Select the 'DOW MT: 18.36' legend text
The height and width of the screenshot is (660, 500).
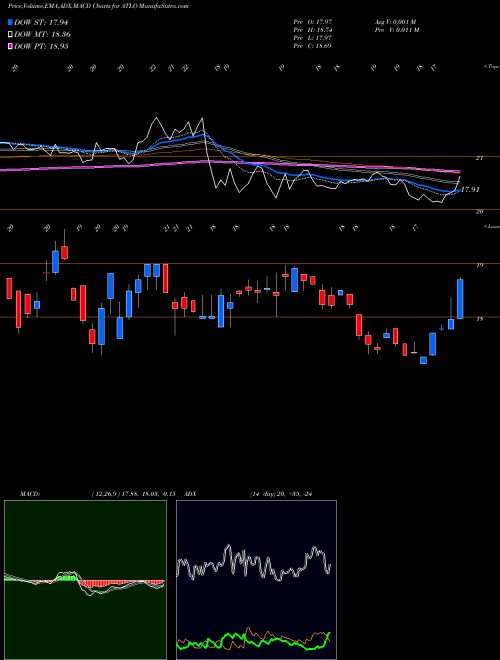coord(42,35)
